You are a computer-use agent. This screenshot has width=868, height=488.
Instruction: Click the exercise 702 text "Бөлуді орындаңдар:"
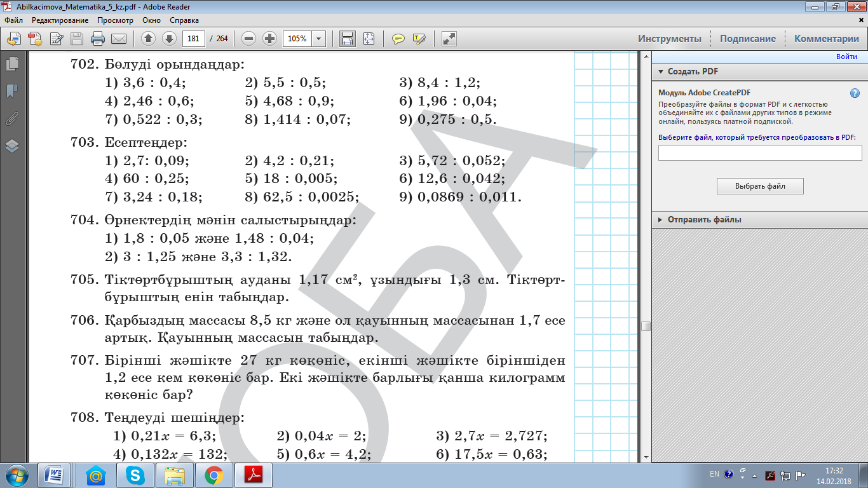(x=174, y=65)
